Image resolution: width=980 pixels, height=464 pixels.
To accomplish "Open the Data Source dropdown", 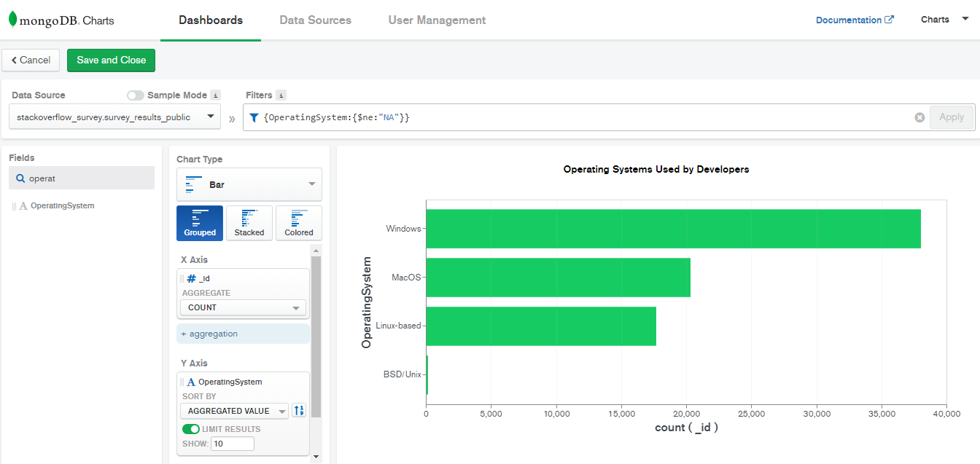I will (115, 117).
